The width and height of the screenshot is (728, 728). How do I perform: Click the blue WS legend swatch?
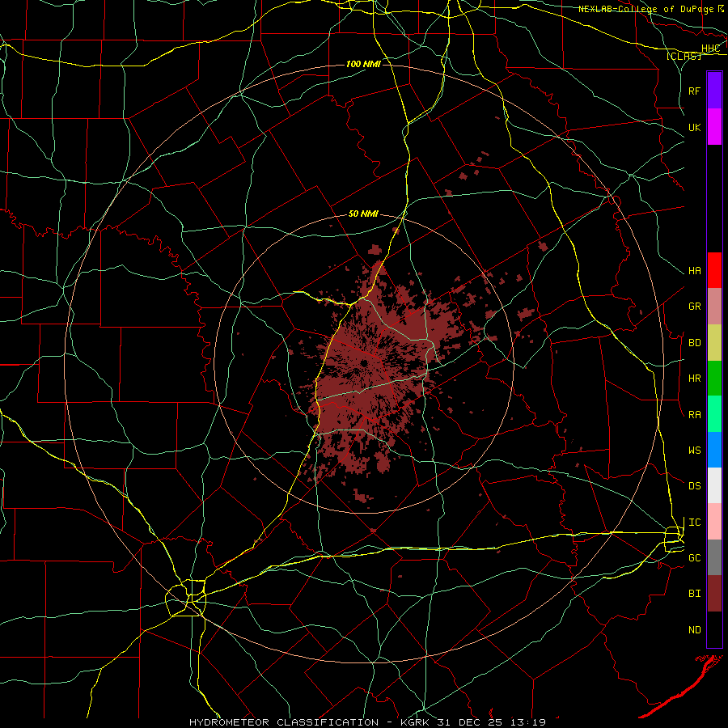(714, 450)
